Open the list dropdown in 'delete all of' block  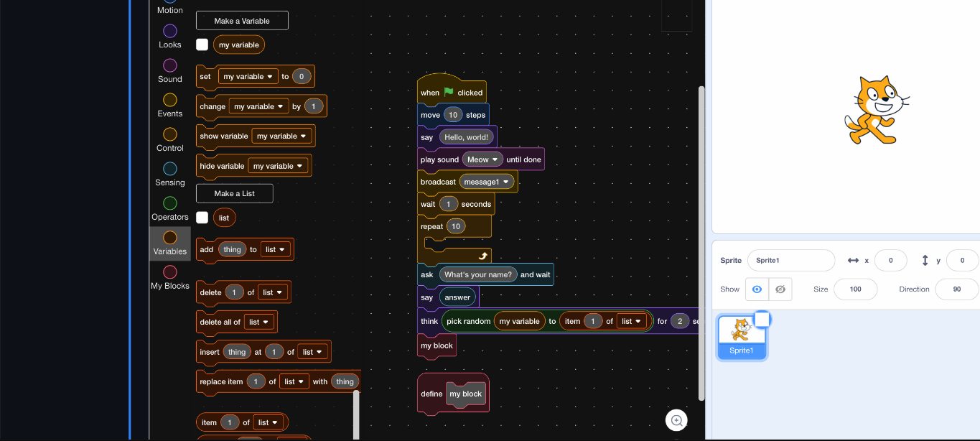[x=259, y=322]
